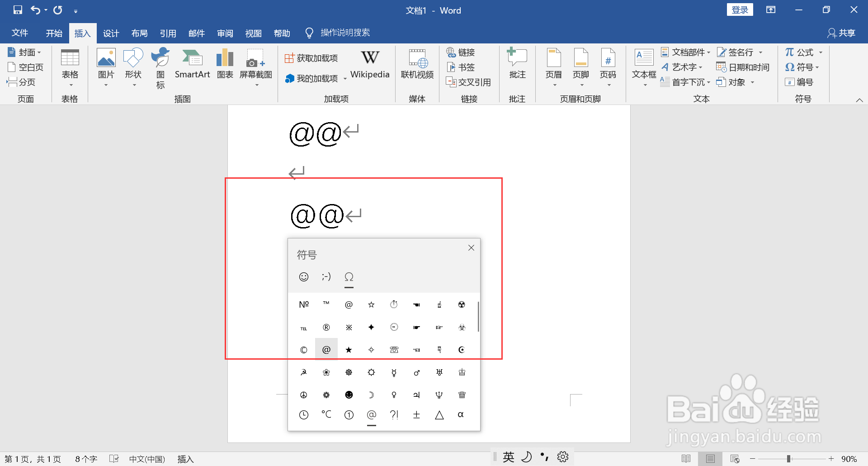Insert the ℃ Celsius symbol

pos(326,414)
